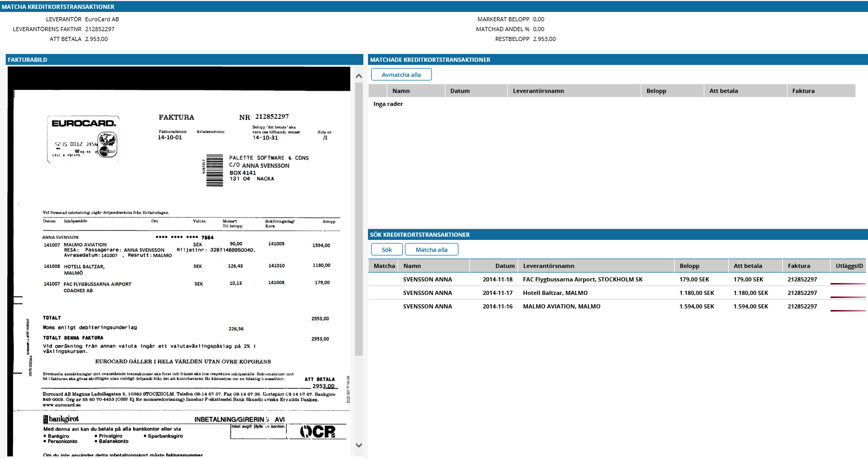Click Matcha header in search table
The image size is (868, 459).
[x=384, y=266]
